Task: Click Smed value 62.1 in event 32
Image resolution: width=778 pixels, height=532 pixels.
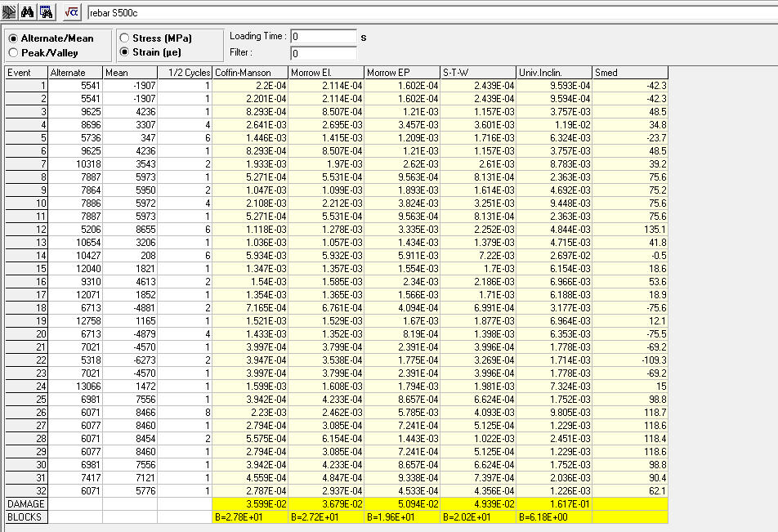Action: pyautogui.click(x=630, y=491)
